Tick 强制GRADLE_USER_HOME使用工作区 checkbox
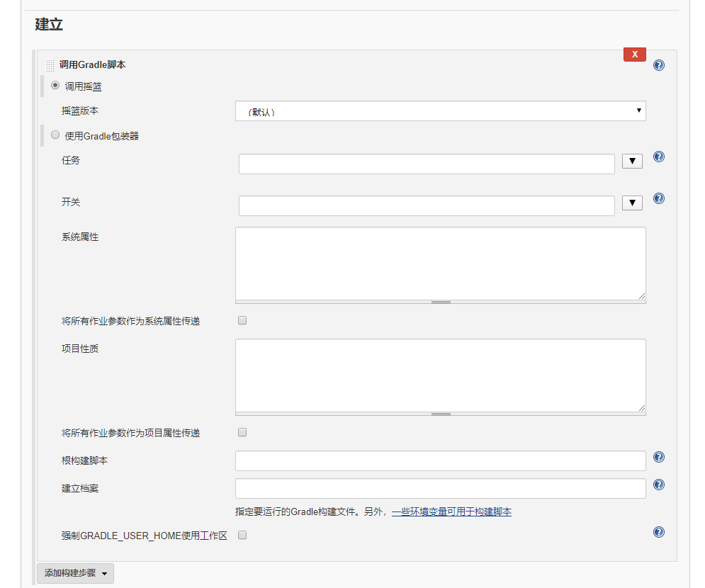Screen dimensions: 705x588 coord(242,535)
